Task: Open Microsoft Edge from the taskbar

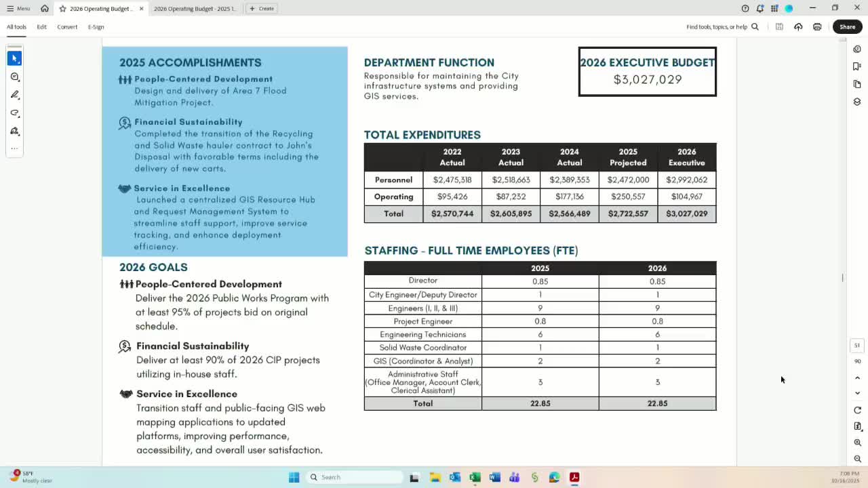Action: pyautogui.click(x=554, y=477)
